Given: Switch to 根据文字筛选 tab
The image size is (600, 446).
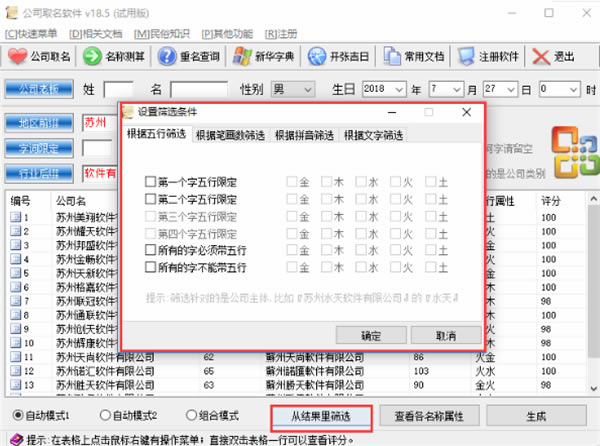Looking at the screenshot, I should 373,135.
